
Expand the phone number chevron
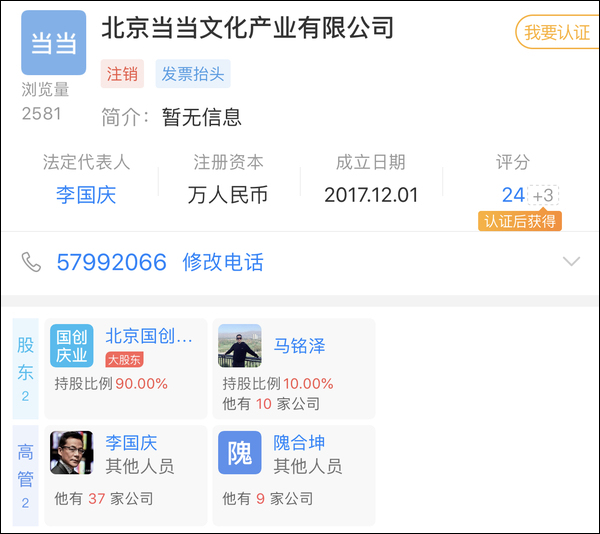pos(571,262)
